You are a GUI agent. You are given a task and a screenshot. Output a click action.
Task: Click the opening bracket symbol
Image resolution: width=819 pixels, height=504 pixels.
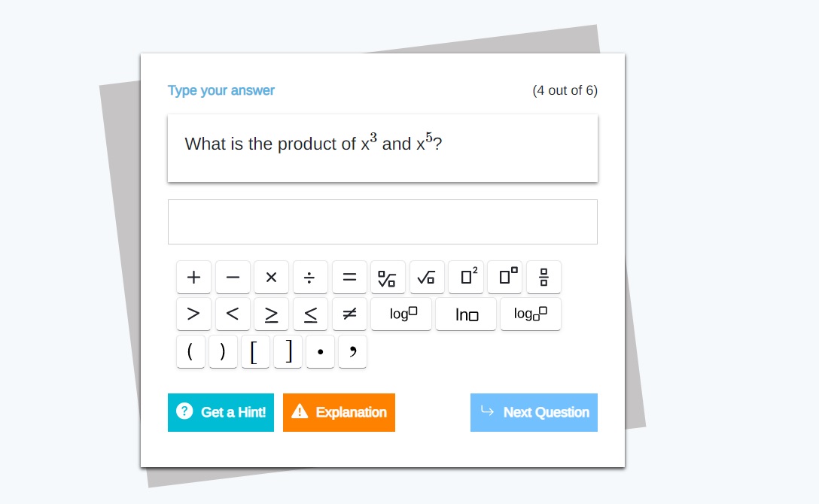click(255, 351)
